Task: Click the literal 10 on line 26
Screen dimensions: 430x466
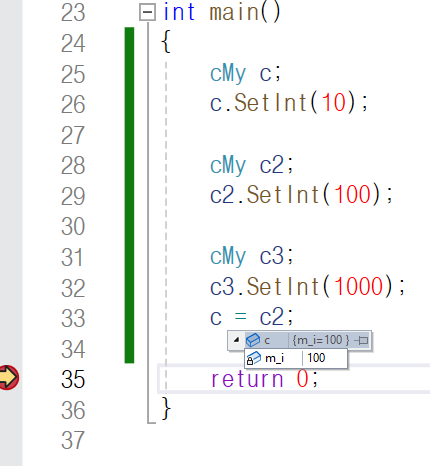Action: tap(334, 103)
